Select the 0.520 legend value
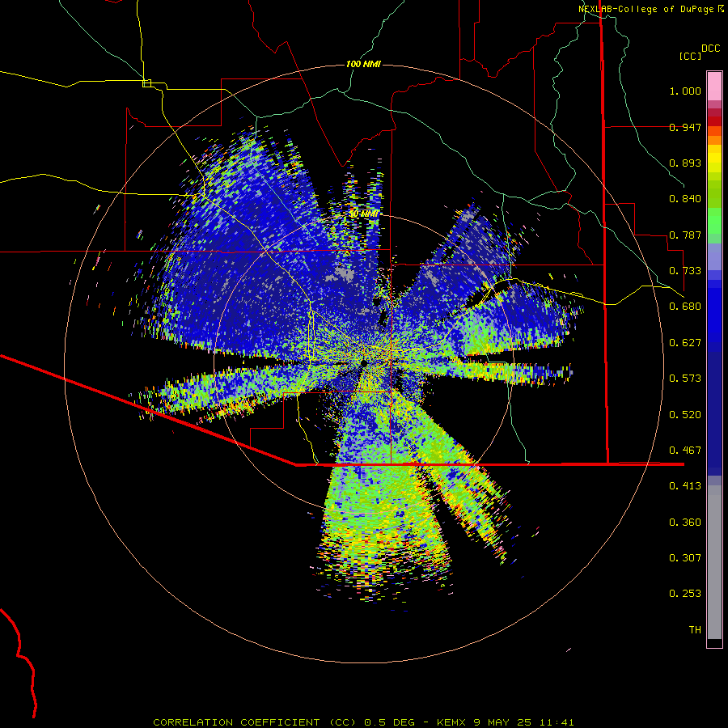Viewport: 728px width, 728px height. (685, 415)
